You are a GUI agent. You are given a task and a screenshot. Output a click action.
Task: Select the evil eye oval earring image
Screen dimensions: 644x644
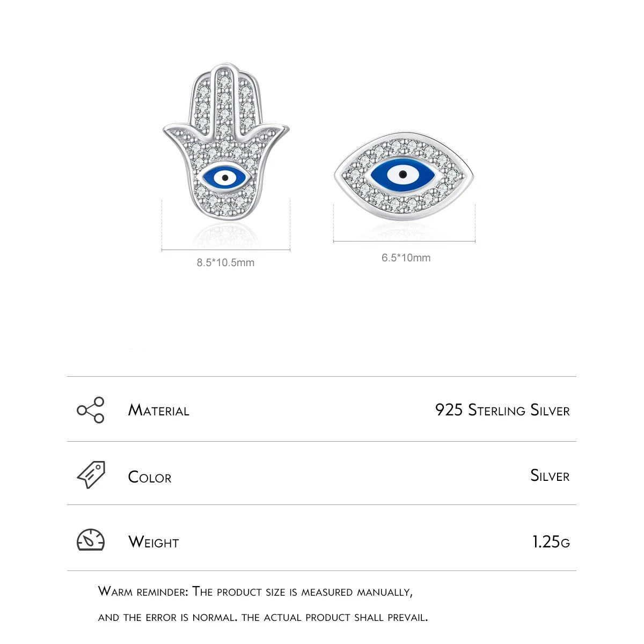click(x=404, y=175)
